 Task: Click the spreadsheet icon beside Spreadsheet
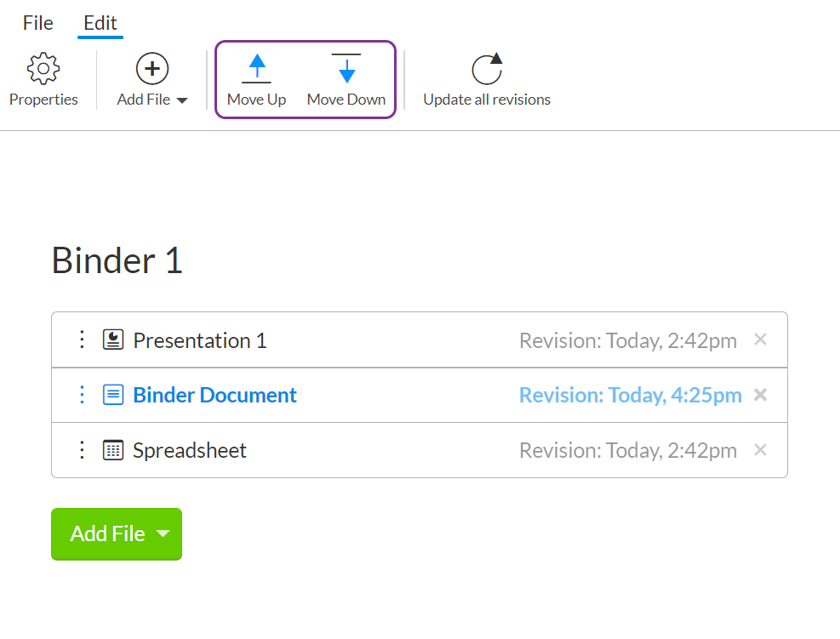click(112, 449)
